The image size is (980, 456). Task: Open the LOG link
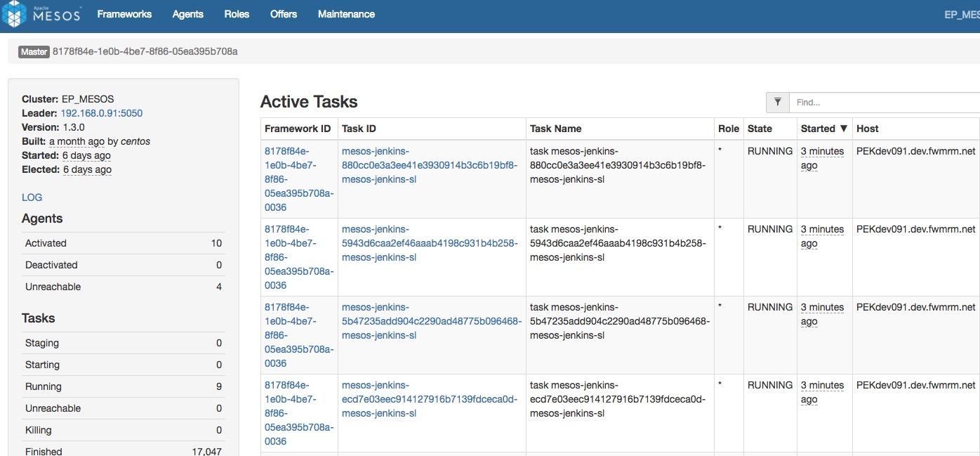(x=32, y=197)
